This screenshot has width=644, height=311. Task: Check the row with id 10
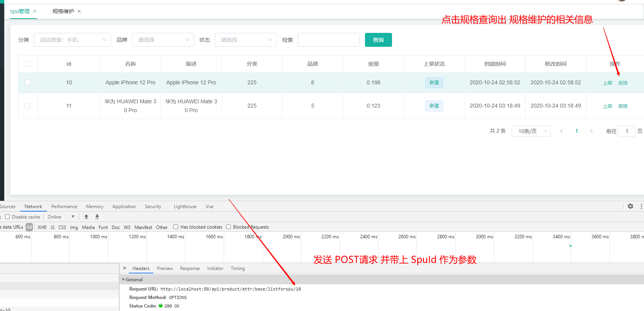(x=27, y=82)
